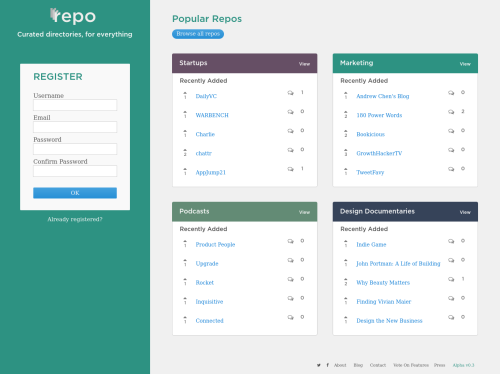
Task: Click Browse all repos button
Action: tap(198, 34)
